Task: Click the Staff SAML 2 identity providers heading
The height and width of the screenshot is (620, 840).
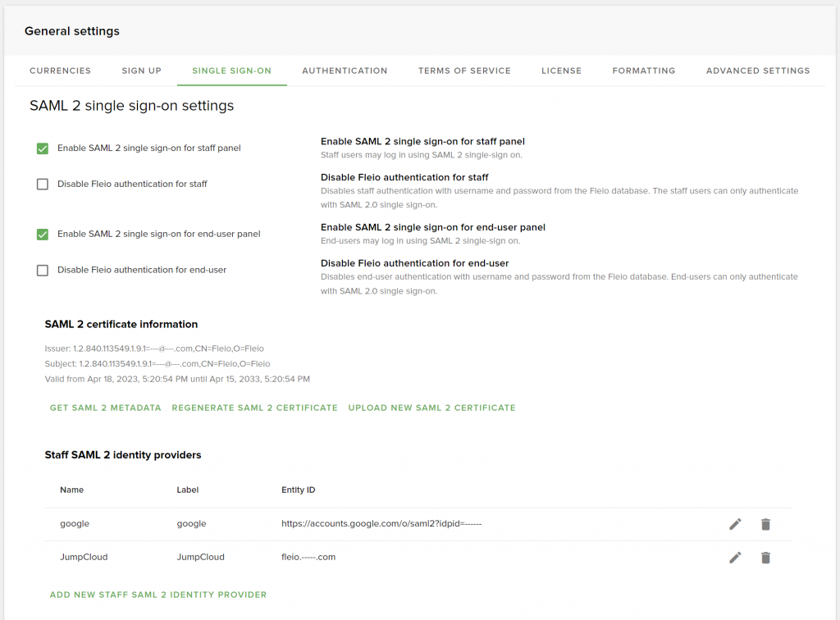Action: (x=123, y=455)
